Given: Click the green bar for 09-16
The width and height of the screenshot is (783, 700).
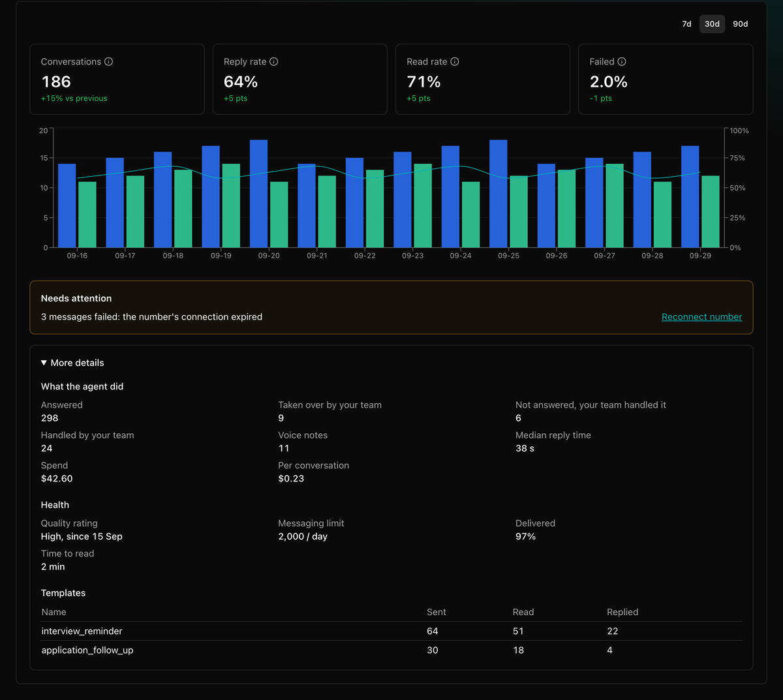Looking at the screenshot, I should [87, 215].
